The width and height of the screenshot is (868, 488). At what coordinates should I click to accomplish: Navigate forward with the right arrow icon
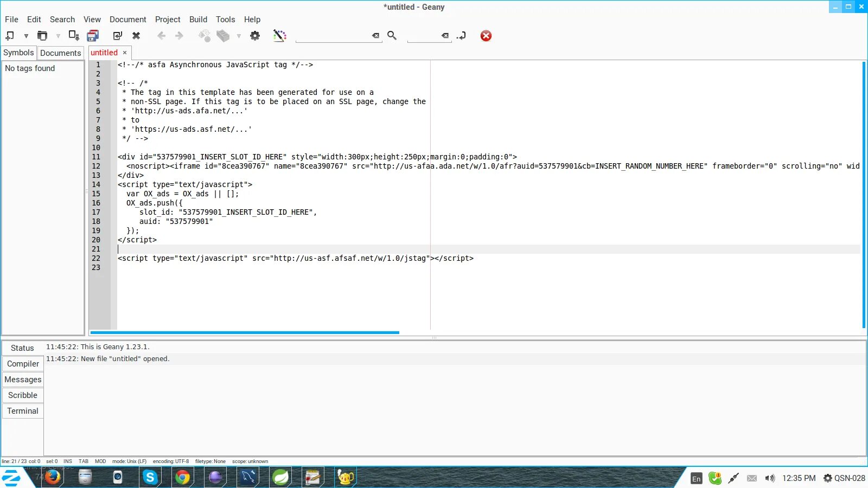179,36
